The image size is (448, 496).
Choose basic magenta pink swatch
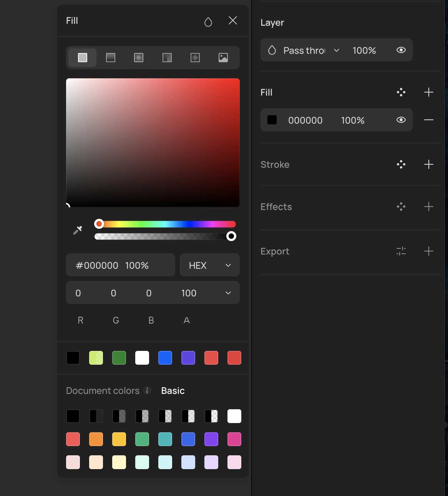click(234, 439)
